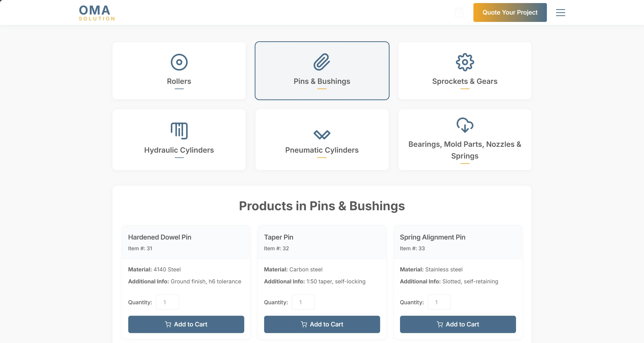Viewport: 644px width, 343px height.
Task: Focus quantity field for Taper Pin
Action: click(x=303, y=302)
